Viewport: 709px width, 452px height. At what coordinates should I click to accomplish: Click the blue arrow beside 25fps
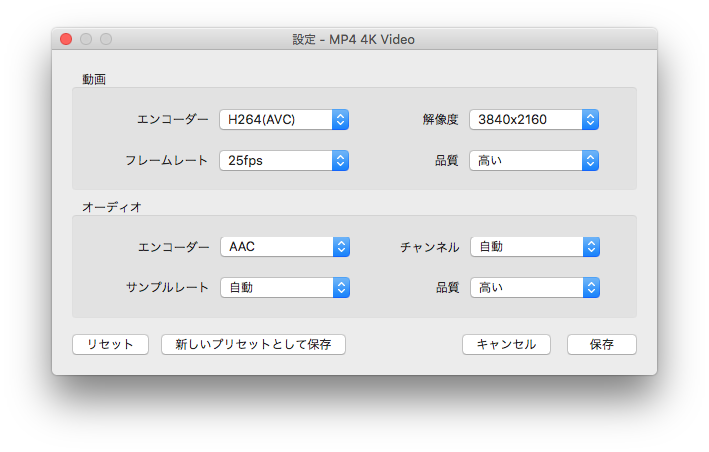[x=340, y=160]
